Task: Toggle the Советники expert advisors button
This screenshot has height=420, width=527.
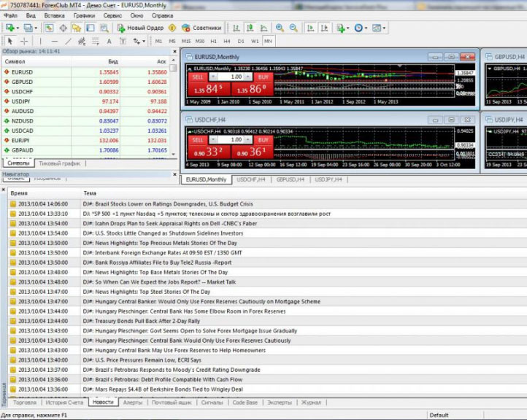Action: [201, 28]
